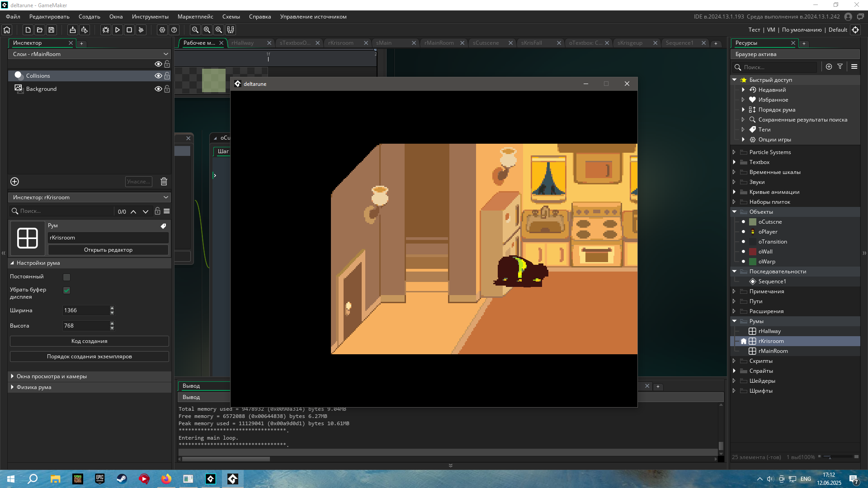Delete the selected layer with the trash icon
The height and width of the screenshot is (488, 868).
pos(164,182)
